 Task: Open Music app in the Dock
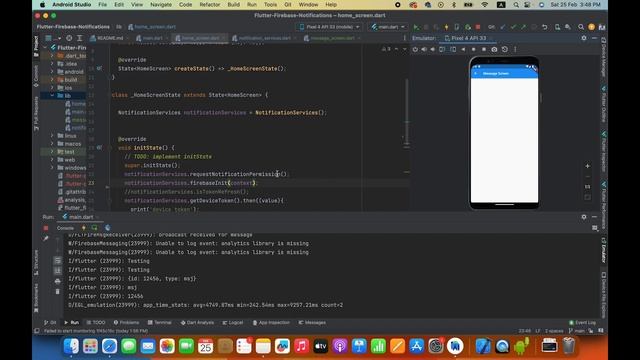[x=301, y=346]
